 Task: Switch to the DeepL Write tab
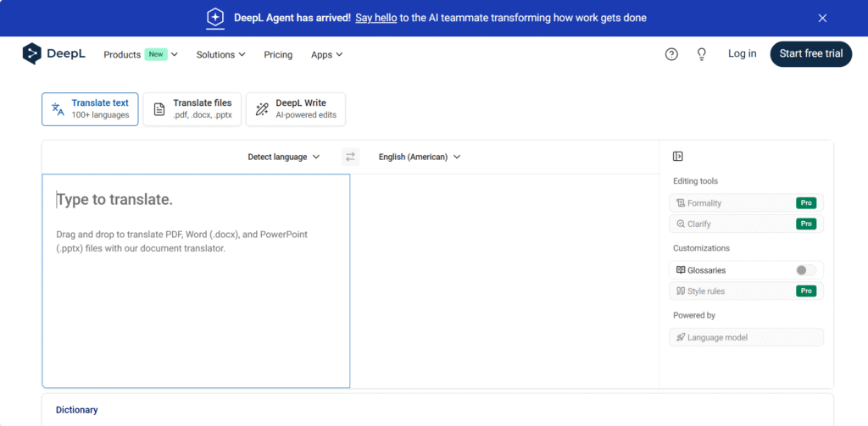tap(295, 109)
